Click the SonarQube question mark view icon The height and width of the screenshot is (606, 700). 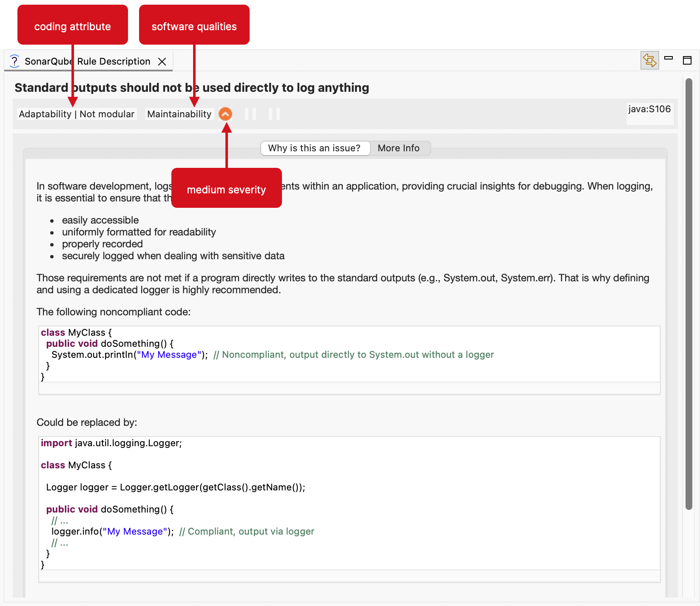[14, 61]
